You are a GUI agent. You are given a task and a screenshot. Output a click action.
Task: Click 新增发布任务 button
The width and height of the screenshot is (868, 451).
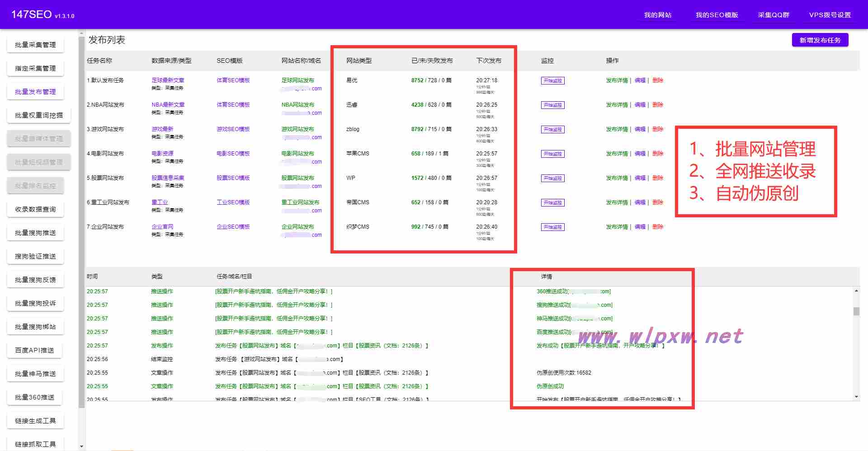820,40
